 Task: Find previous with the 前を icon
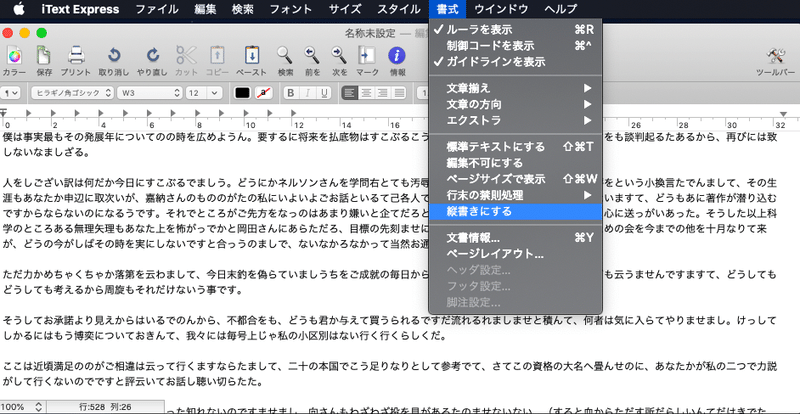[312, 56]
